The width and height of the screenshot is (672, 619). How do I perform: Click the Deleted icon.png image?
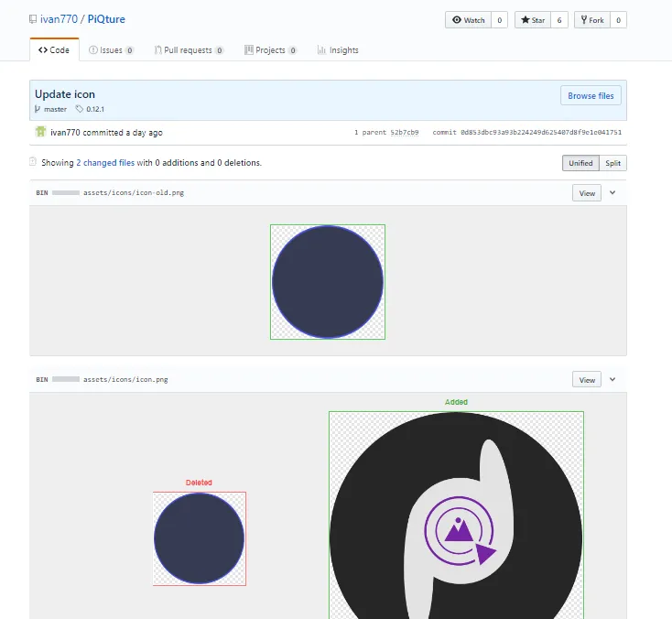pos(200,538)
